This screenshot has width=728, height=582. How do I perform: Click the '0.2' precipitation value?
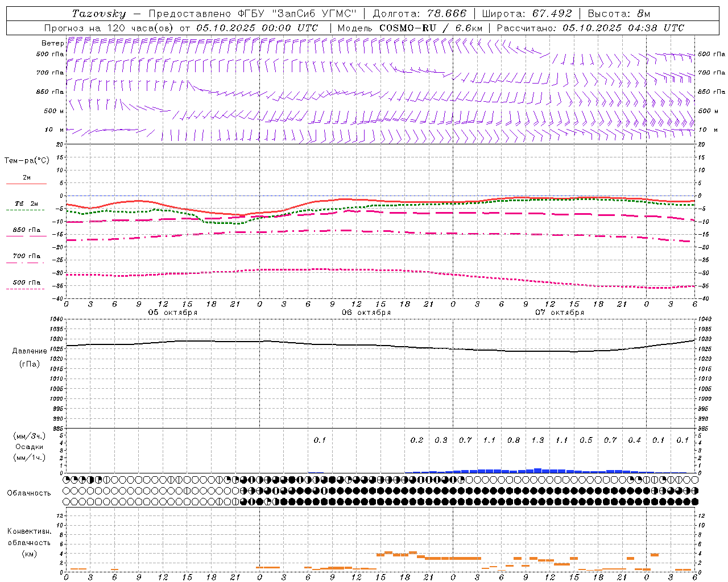click(417, 440)
